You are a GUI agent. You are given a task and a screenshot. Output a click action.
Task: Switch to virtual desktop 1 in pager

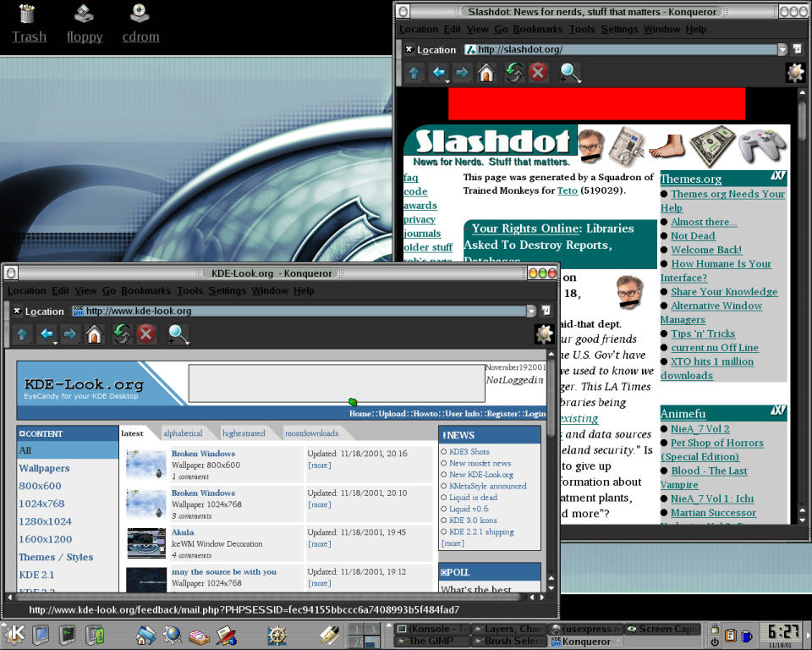click(356, 630)
